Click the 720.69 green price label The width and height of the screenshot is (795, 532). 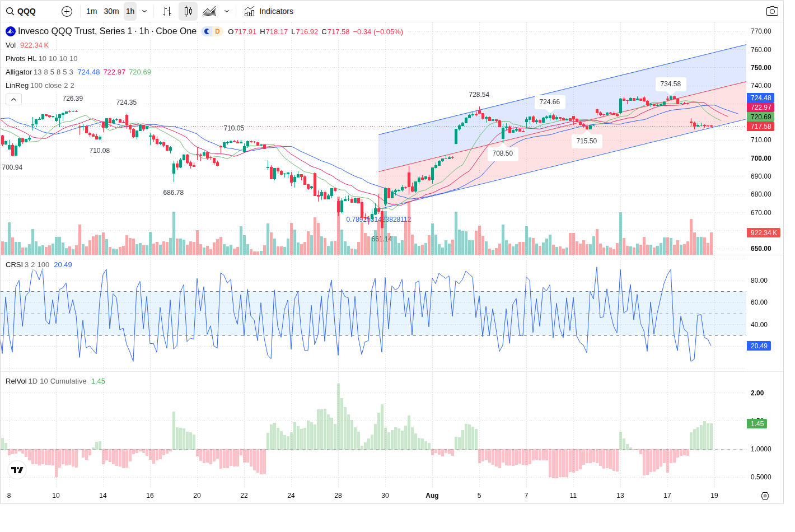[761, 117]
